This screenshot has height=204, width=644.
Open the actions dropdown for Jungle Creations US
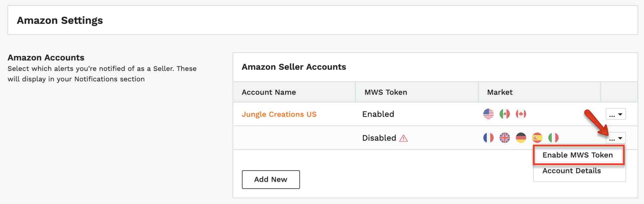(615, 114)
